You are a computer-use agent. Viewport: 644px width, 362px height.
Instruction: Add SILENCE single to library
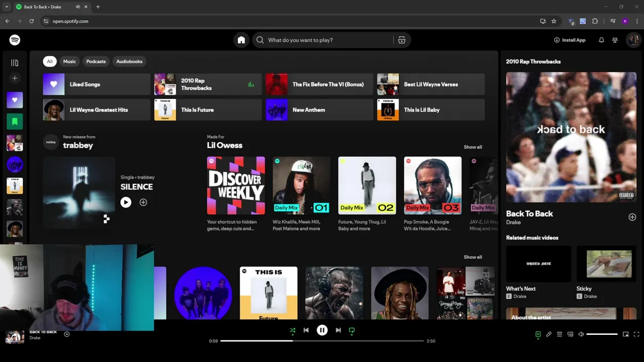coord(143,202)
